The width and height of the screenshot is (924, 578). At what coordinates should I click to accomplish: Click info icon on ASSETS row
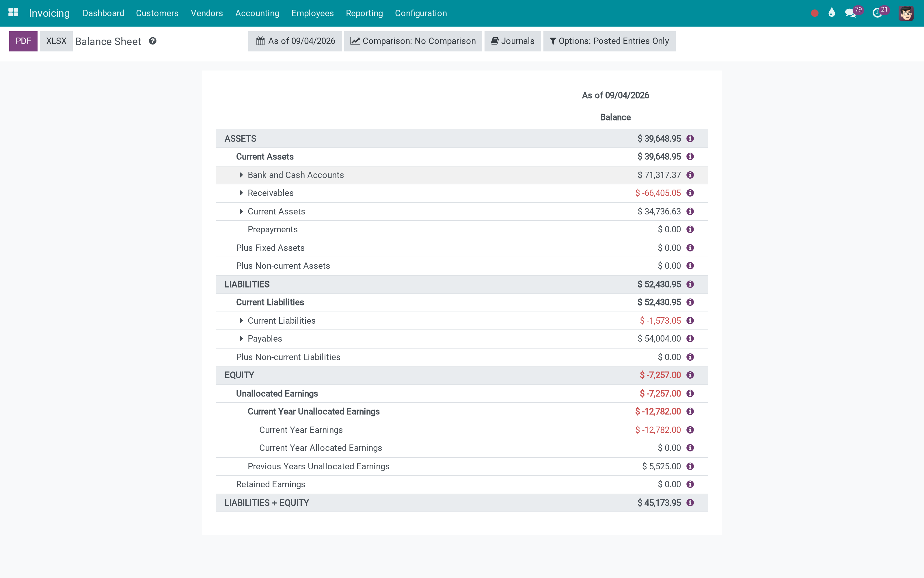point(690,138)
